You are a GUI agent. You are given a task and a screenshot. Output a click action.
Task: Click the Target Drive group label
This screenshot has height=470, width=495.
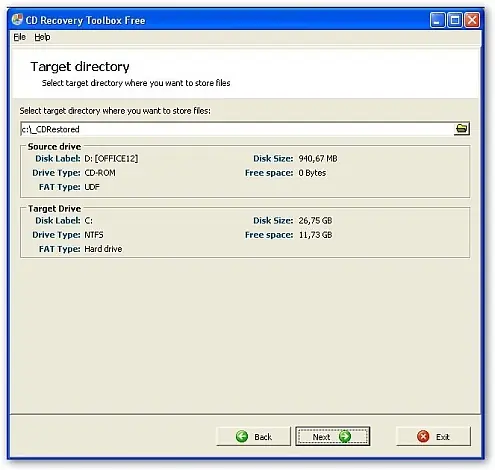55,209
